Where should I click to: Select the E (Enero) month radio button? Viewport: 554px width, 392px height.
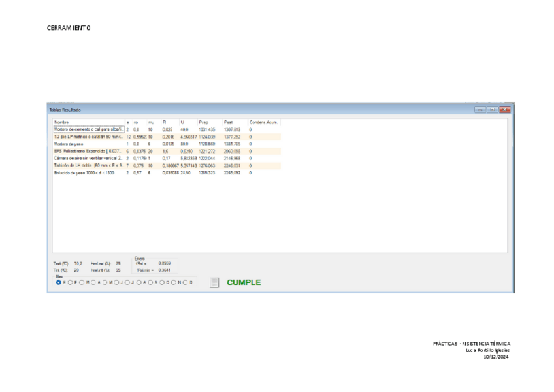pos(59,282)
